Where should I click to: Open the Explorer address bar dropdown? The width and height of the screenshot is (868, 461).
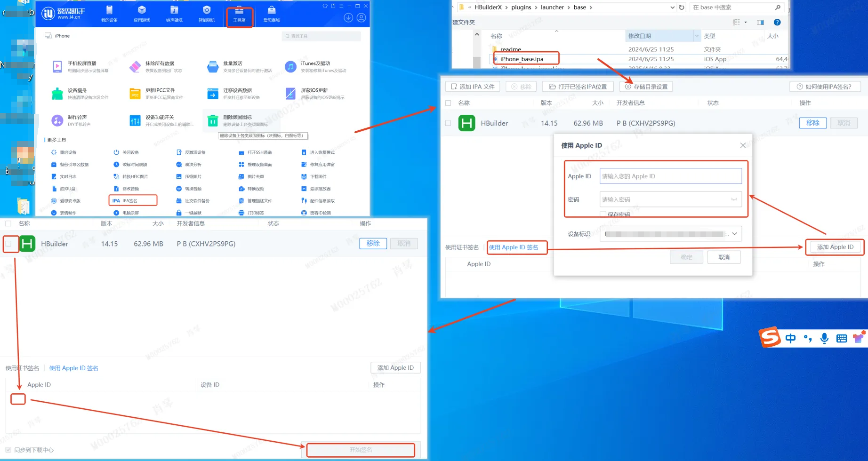[x=673, y=7]
